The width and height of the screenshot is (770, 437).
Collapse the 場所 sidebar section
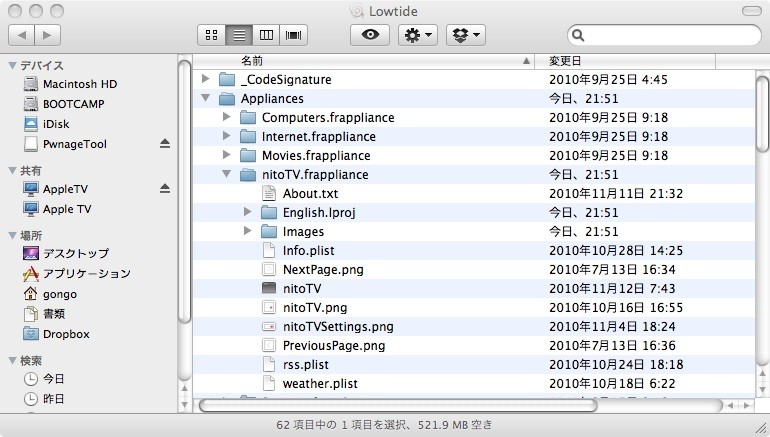point(13,236)
